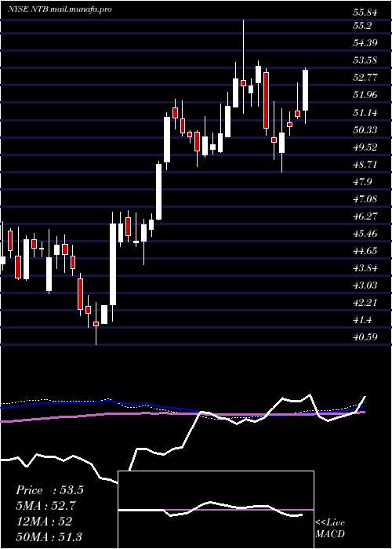Viewport: 392px width, 549px height.
Task: Click the 48.71 price axis label
Action: click(365, 165)
